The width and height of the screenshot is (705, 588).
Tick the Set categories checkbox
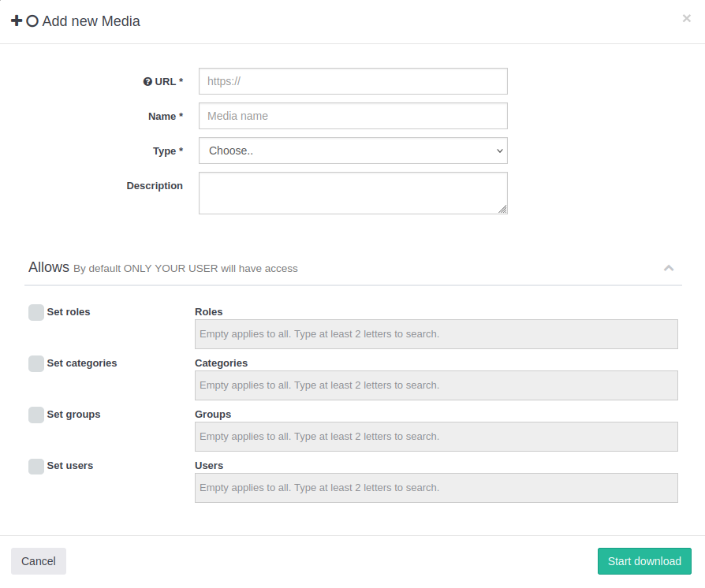(x=36, y=363)
